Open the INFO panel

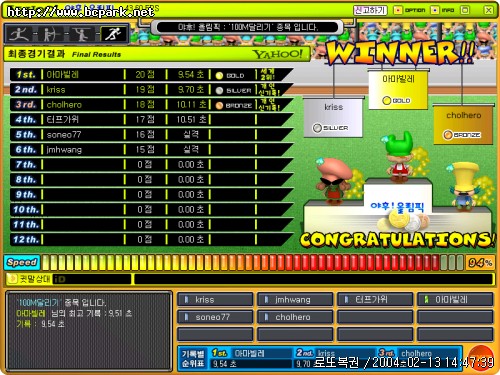click(443, 11)
